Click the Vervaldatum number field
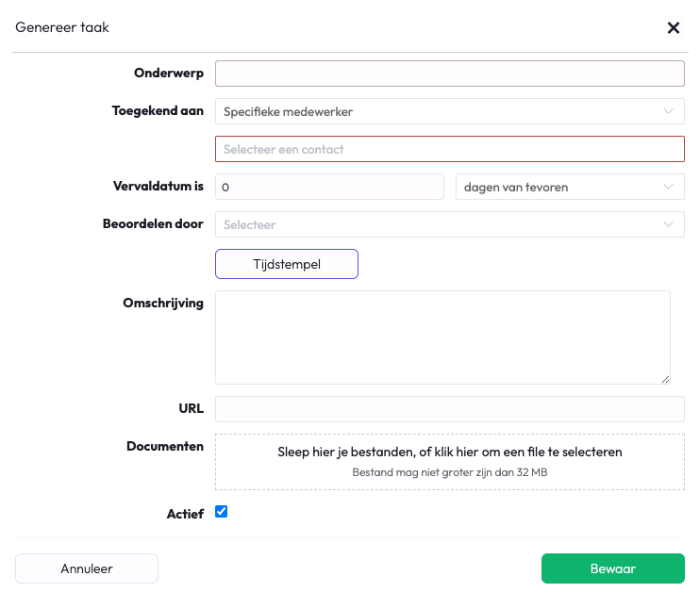The width and height of the screenshot is (700, 609). coord(329,187)
